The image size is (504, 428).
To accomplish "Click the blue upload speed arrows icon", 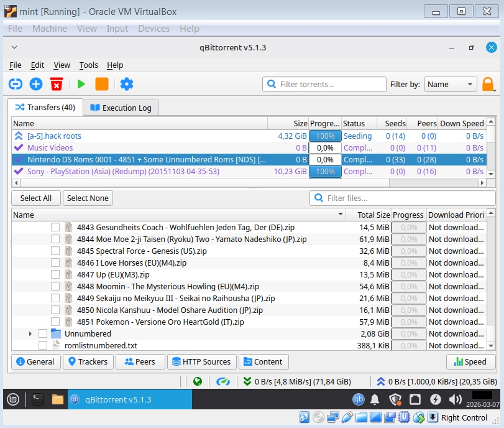I will click(x=381, y=382).
